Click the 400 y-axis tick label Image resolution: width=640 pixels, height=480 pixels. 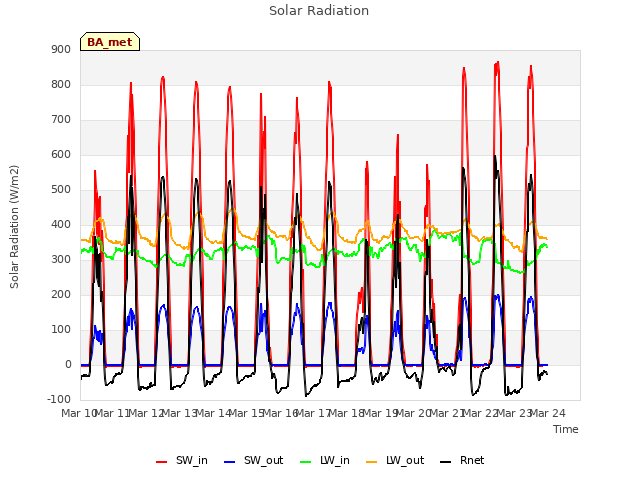(x=61, y=224)
